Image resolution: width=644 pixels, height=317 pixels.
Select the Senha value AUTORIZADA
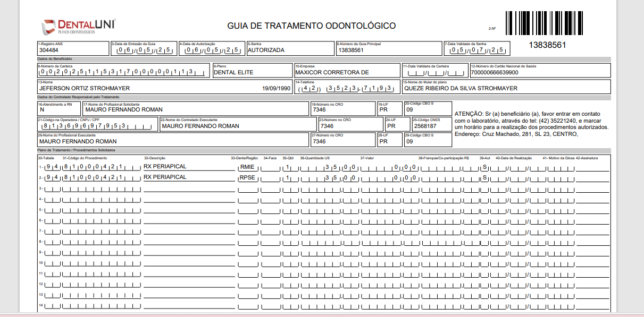266,50
